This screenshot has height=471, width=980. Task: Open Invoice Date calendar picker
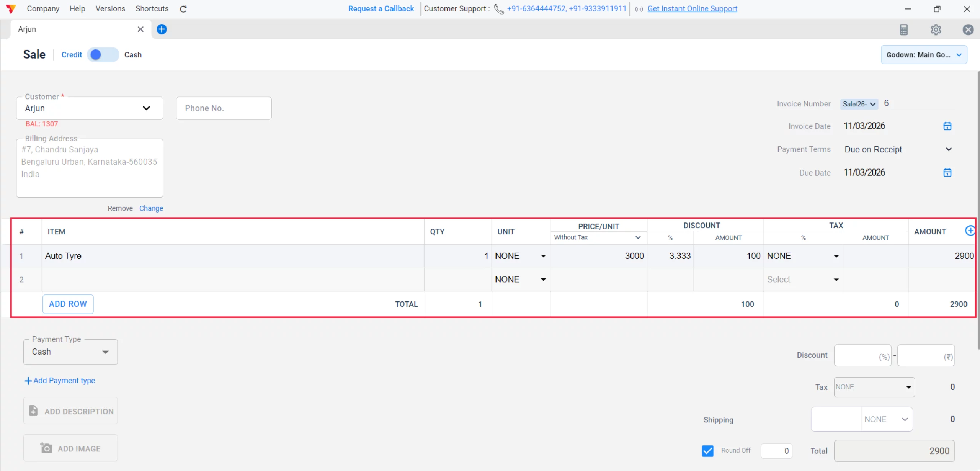coord(947,126)
